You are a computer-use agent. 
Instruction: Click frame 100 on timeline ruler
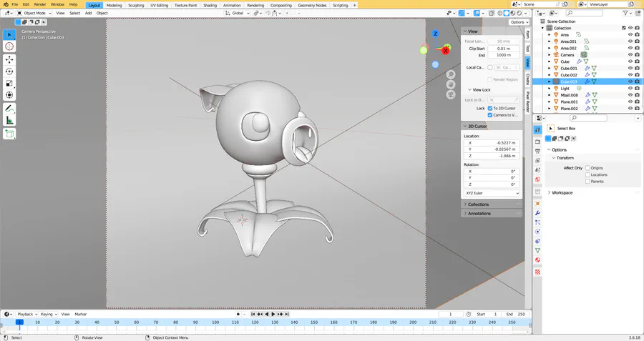tap(215, 322)
